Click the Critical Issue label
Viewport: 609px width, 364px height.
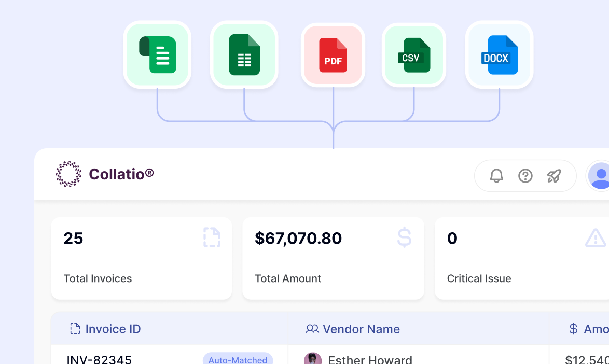479,278
